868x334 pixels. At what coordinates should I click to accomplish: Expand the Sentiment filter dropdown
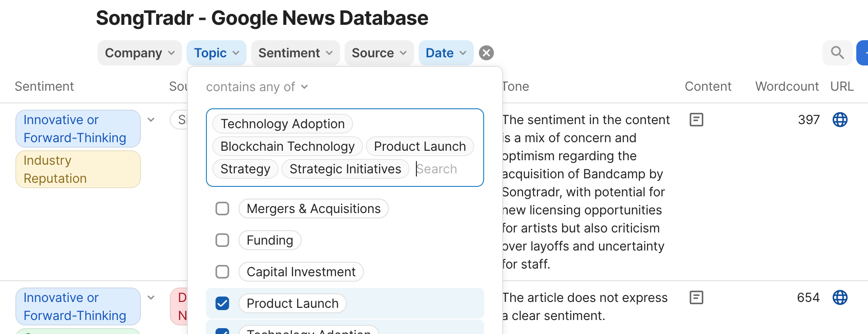tap(295, 53)
